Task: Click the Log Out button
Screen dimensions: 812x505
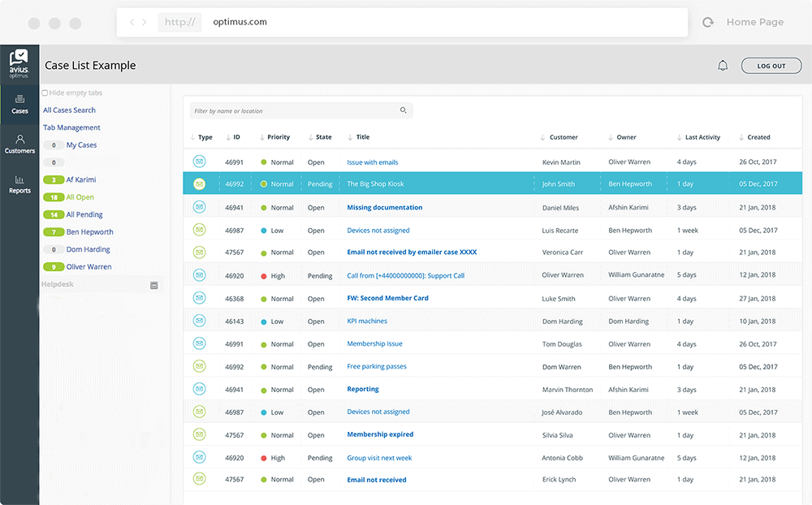Action: click(x=771, y=66)
